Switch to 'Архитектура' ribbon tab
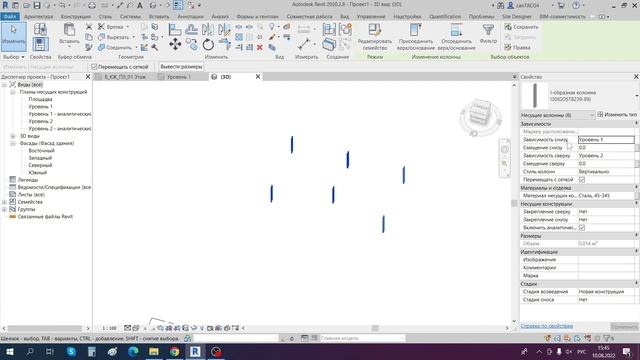Image resolution: width=640 pixels, height=360 pixels. [x=38, y=17]
